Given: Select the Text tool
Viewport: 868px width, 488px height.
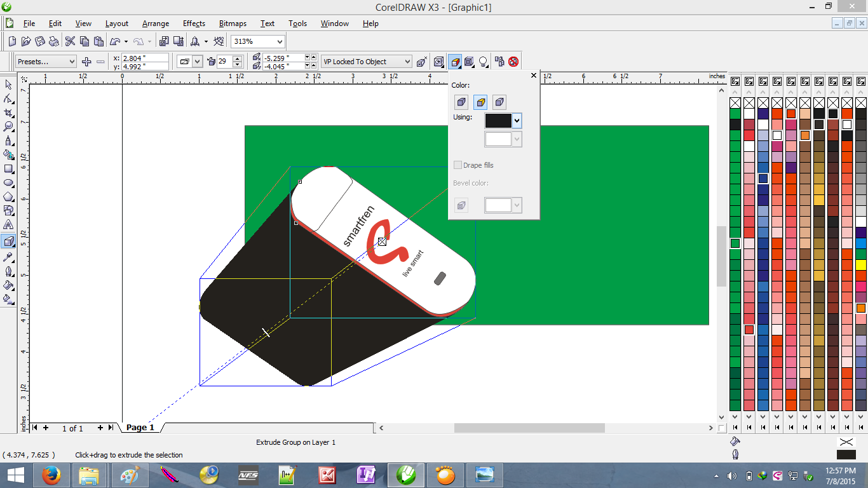Looking at the screenshot, I should coord(8,226).
